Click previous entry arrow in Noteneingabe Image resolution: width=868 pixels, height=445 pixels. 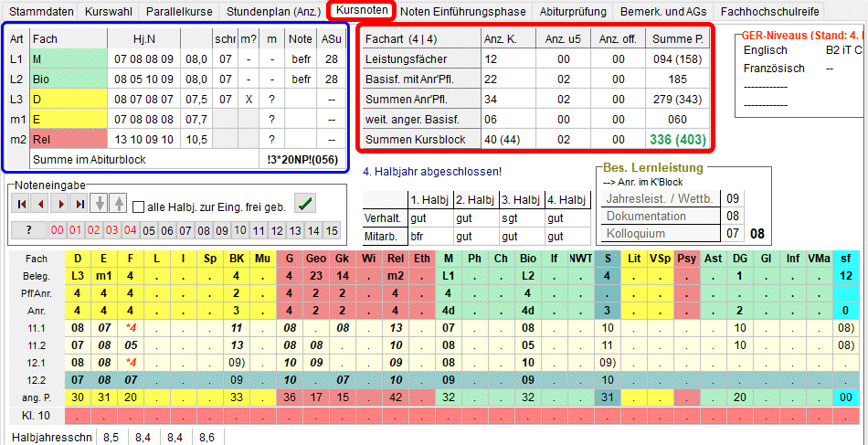click(x=40, y=205)
